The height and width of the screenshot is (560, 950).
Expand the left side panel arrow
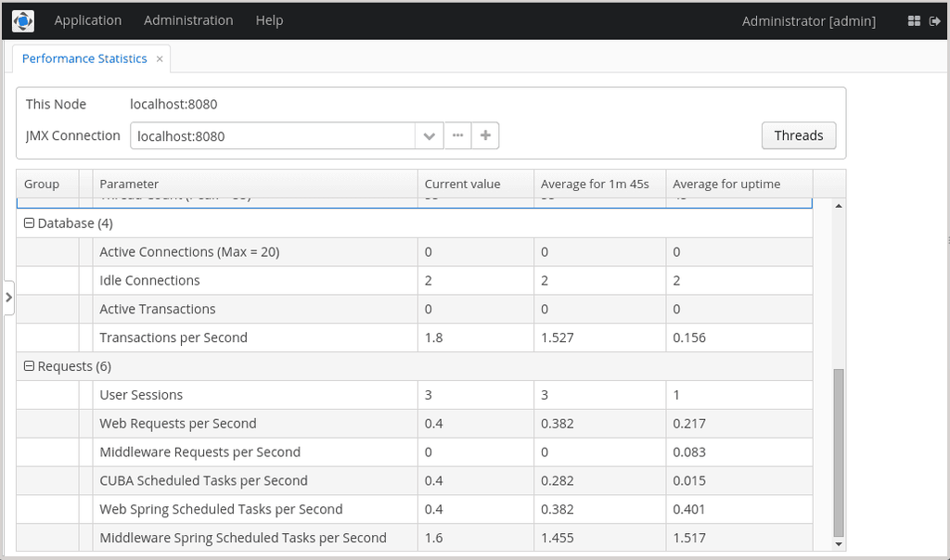tap(8, 298)
